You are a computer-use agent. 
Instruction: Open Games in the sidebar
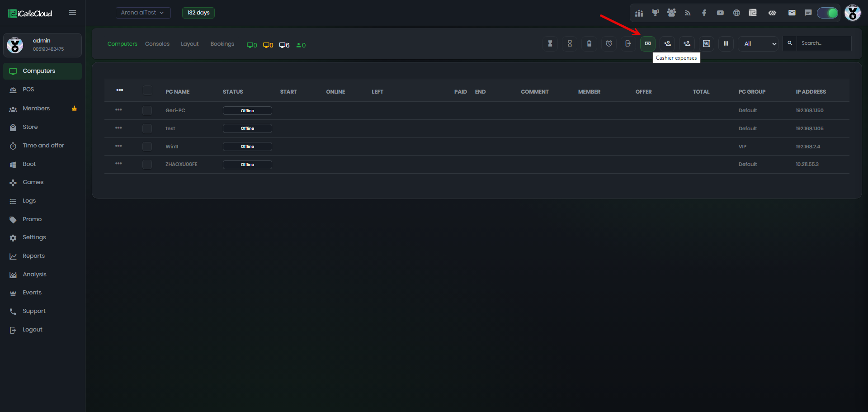click(42, 182)
